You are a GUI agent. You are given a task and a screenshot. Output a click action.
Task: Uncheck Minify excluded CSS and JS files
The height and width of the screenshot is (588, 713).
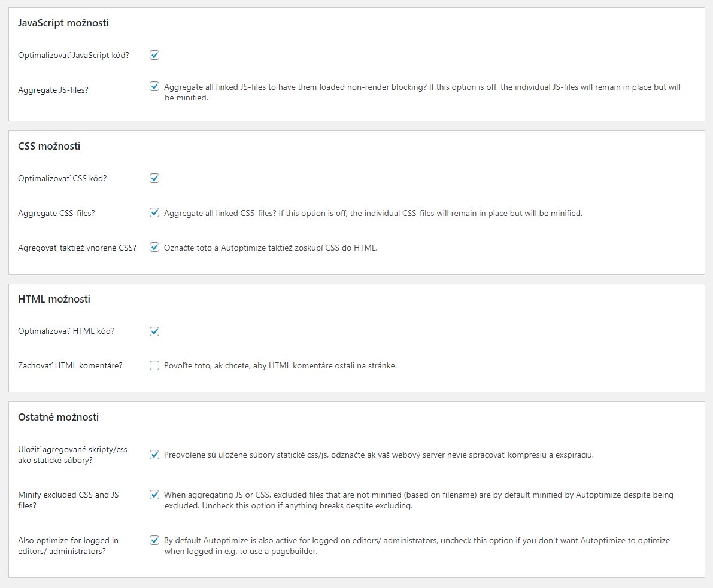154,495
